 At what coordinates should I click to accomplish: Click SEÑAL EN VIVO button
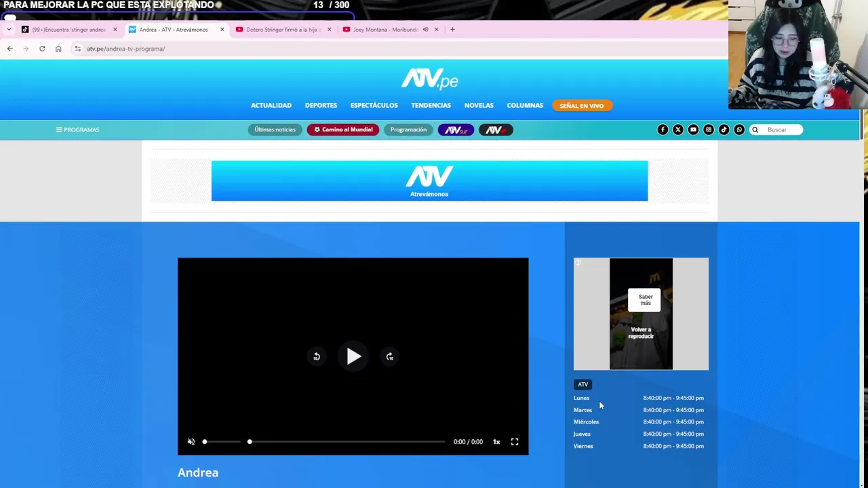pyautogui.click(x=582, y=106)
